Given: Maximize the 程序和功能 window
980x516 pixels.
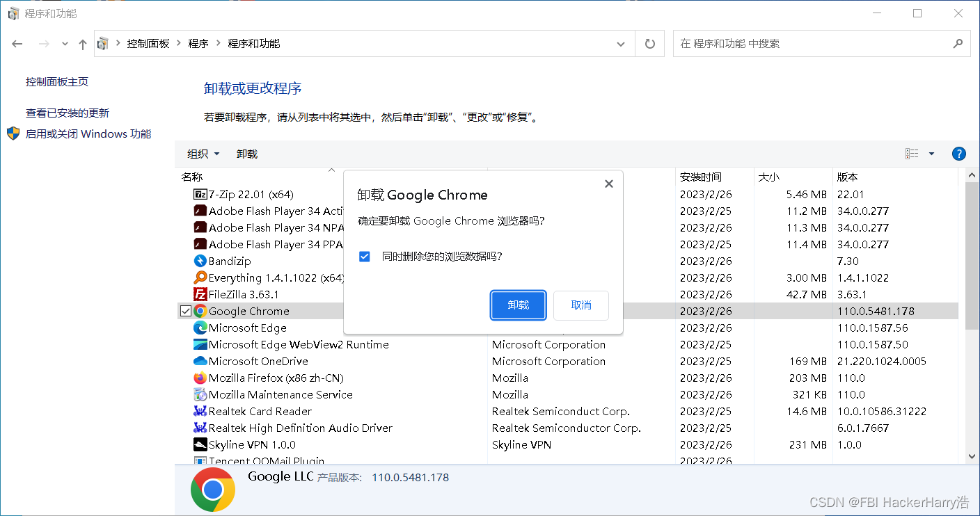Looking at the screenshot, I should click(917, 13).
